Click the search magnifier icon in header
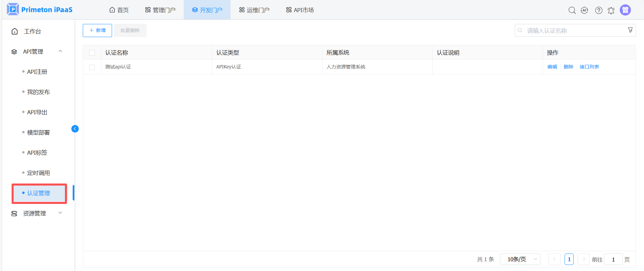The image size is (644, 271). (x=572, y=10)
